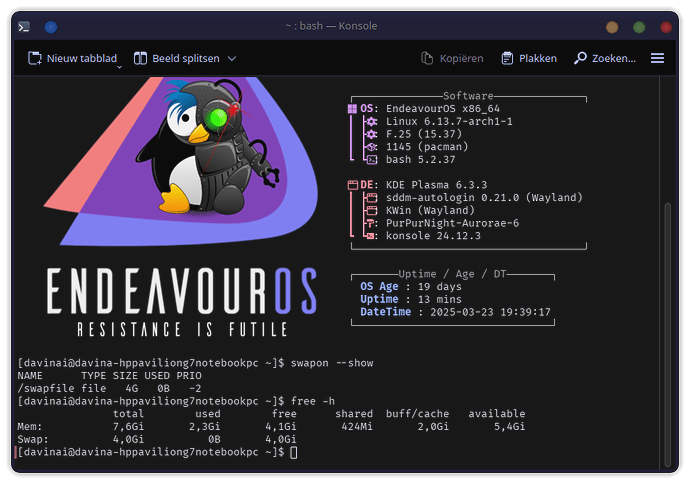690x483 pixels.
Task: Click the green maximize window button
Action: coord(639,27)
